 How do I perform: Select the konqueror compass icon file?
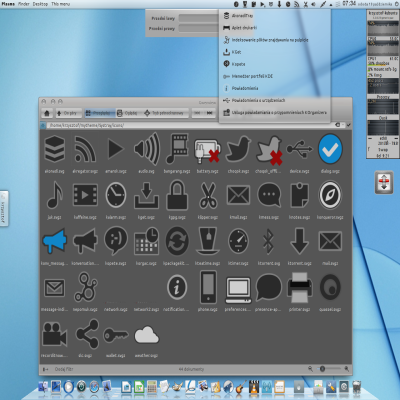point(330,195)
